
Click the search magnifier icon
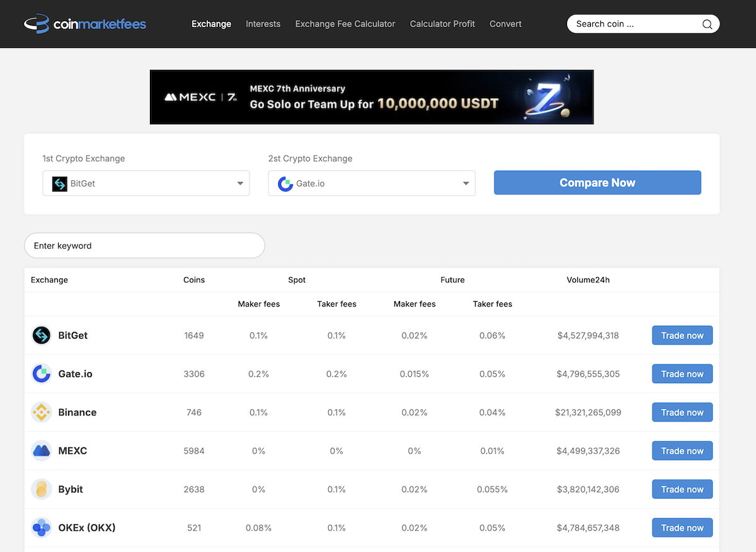click(707, 24)
